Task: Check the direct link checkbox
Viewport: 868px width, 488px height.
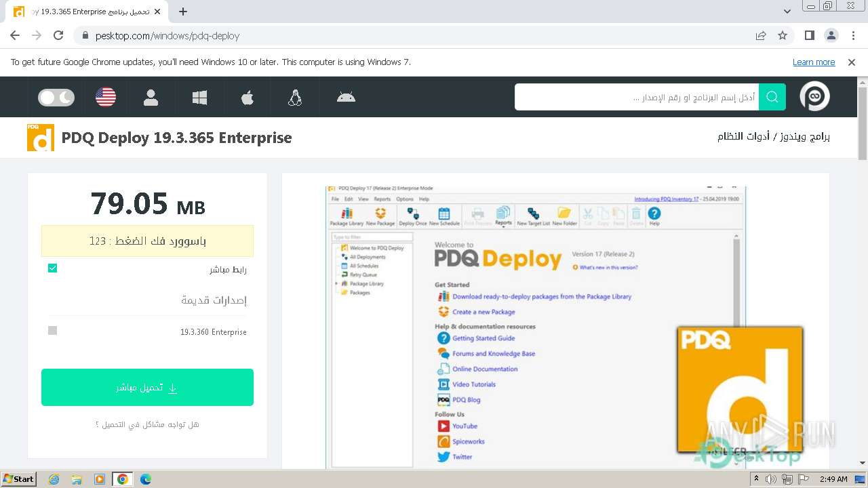Action: click(x=53, y=268)
